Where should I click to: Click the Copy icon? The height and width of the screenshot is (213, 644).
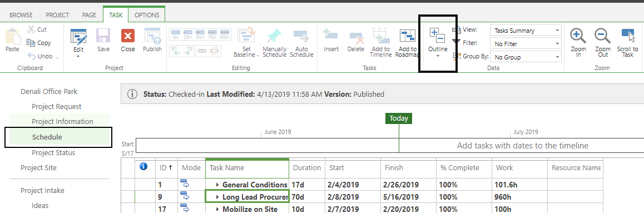coord(31,43)
